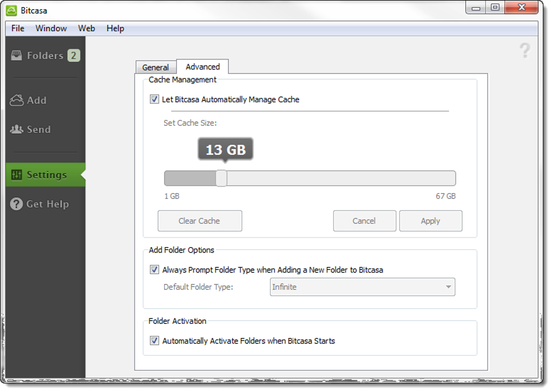The width and height of the screenshot is (552, 392).
Task: Open the Folders section in the sidebar
Action: (45, 56)
